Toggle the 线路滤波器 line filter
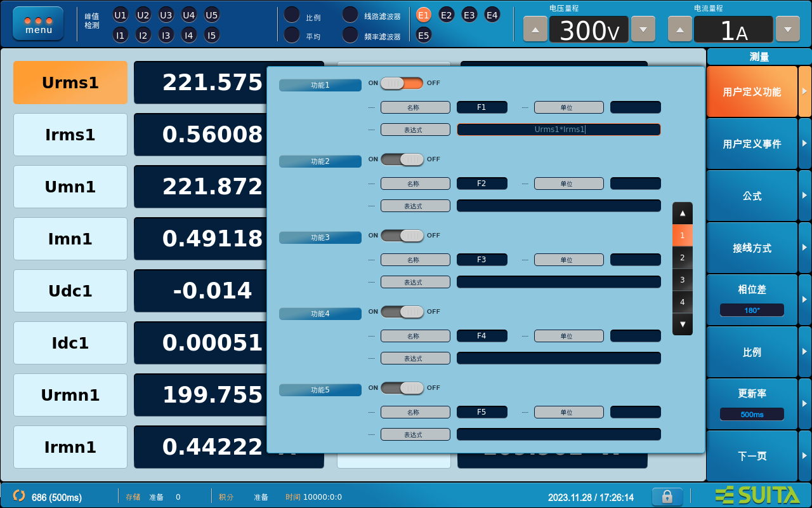 point(350,15)
